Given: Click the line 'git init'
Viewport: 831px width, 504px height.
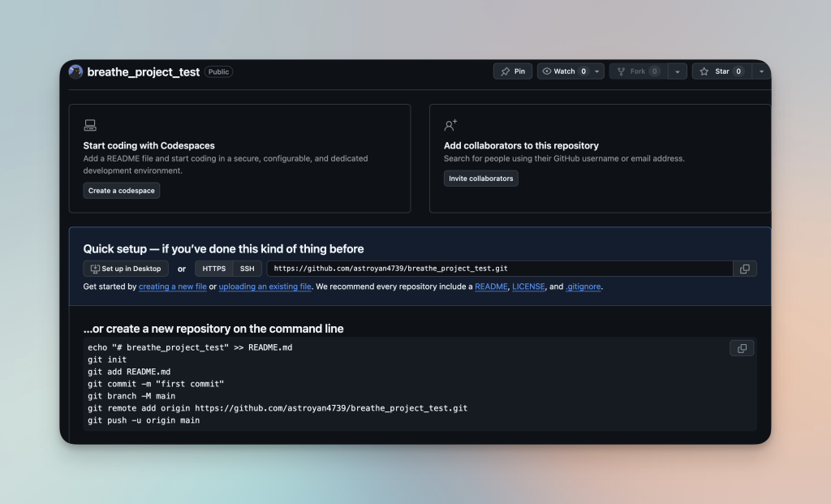Looking at the screenshot, I should pos(107,360).
